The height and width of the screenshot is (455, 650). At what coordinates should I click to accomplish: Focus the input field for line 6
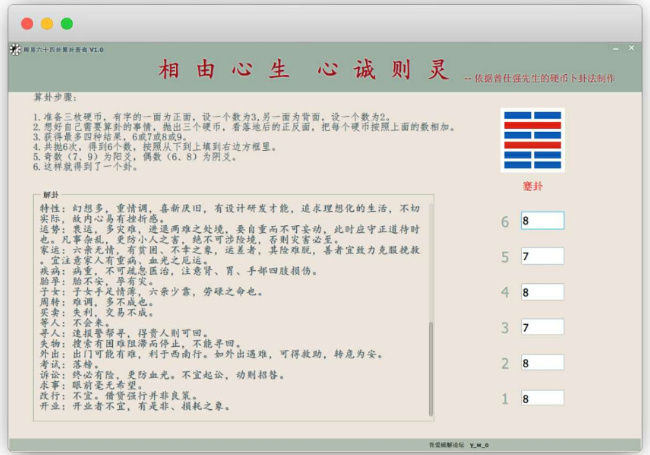coord(542,220)
